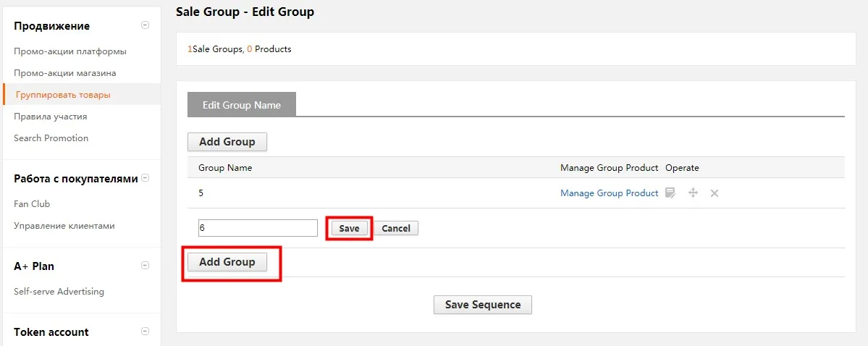Collapse the Работа с покупателями section
868x346 pixels.
point(145,178)
